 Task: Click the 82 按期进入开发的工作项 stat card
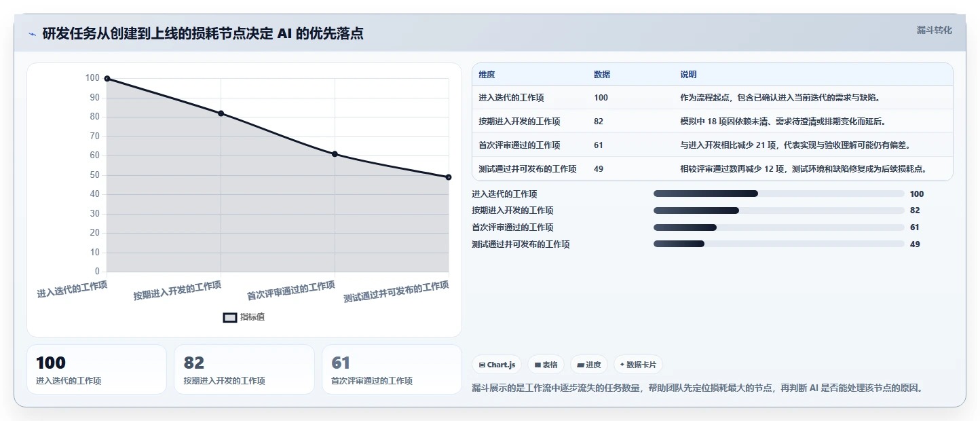click(x=244, y=369)
